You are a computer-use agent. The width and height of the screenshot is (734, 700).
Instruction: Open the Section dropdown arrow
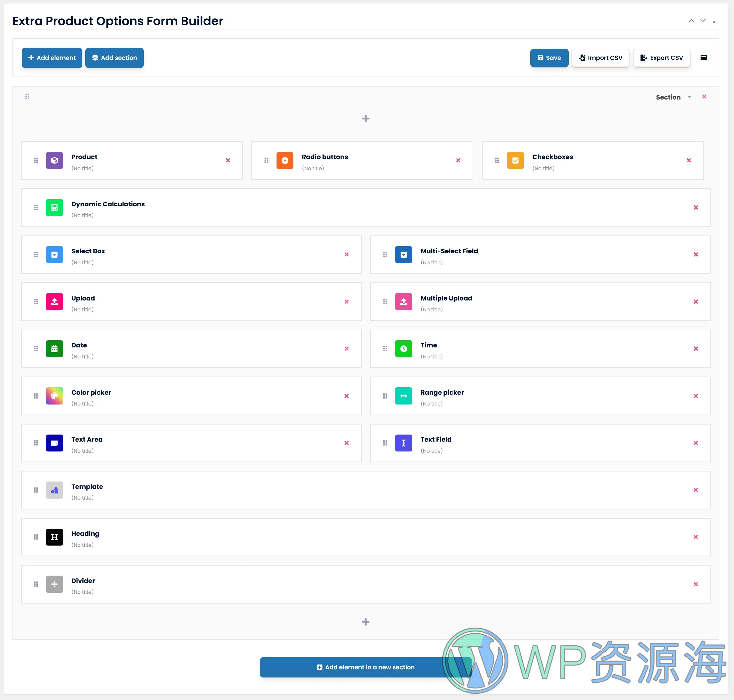coord(689,97)
